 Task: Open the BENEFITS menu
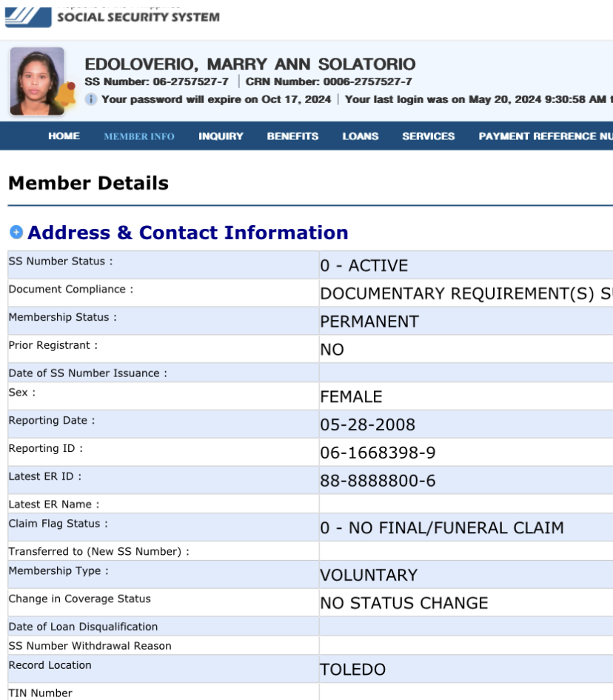tap(292, 136)
